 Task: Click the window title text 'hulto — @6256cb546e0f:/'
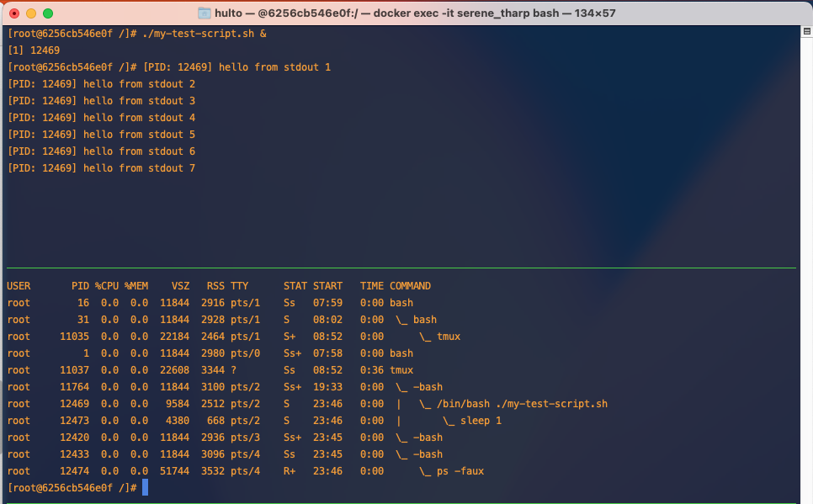tap(286, 13)
